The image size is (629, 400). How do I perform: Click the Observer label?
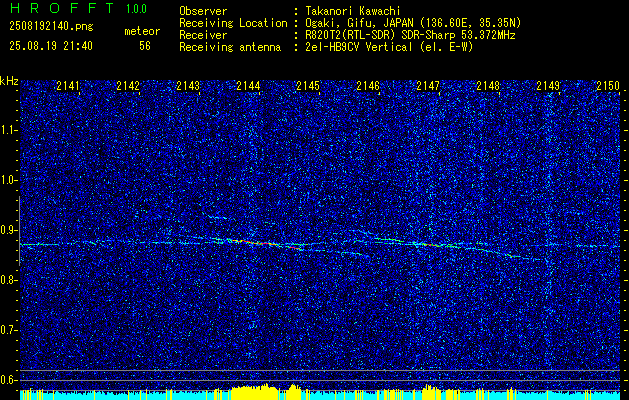[203, 11]
